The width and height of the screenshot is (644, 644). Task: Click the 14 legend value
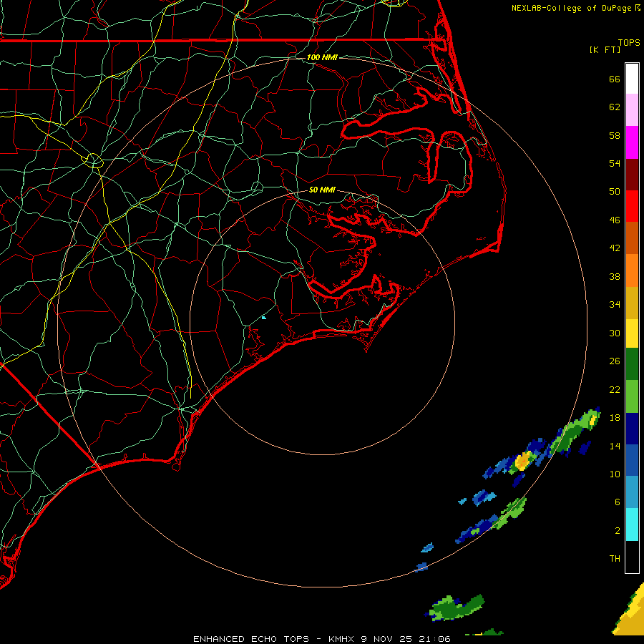tap(615, 446)
